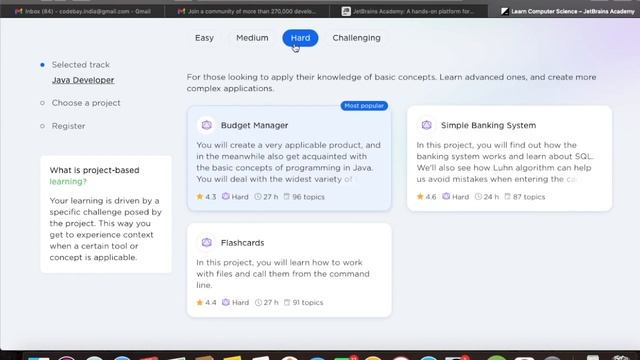Screen dimensions: 640x360
Task: Click the Flashcards project icon
Action: click(x=207, y=242)
